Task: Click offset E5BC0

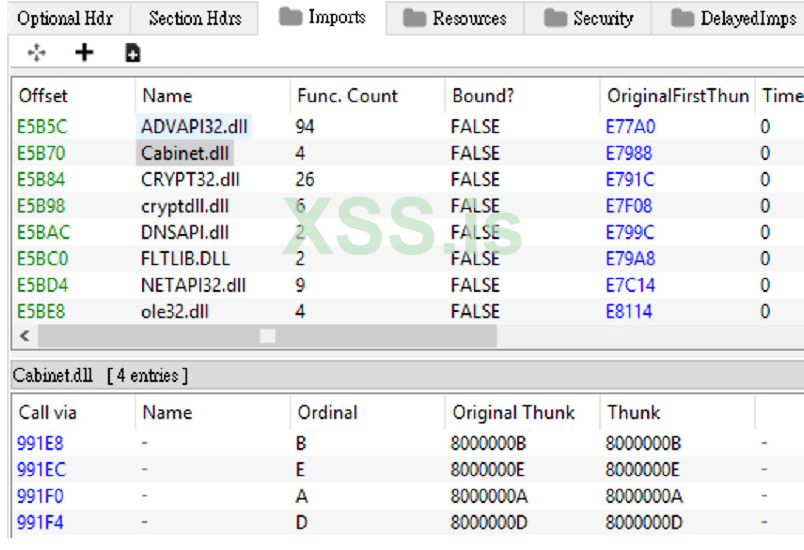Action: [x=42, y=259]
